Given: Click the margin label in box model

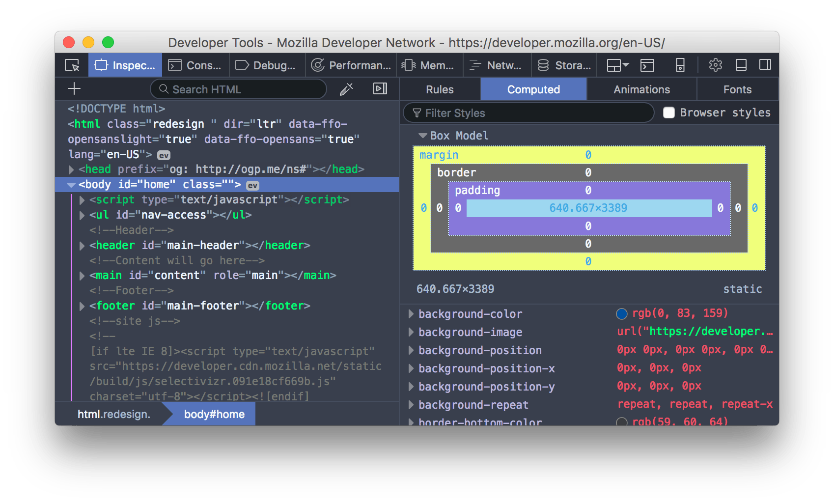Looking at the screenshot, I should (x=439, y=155).
